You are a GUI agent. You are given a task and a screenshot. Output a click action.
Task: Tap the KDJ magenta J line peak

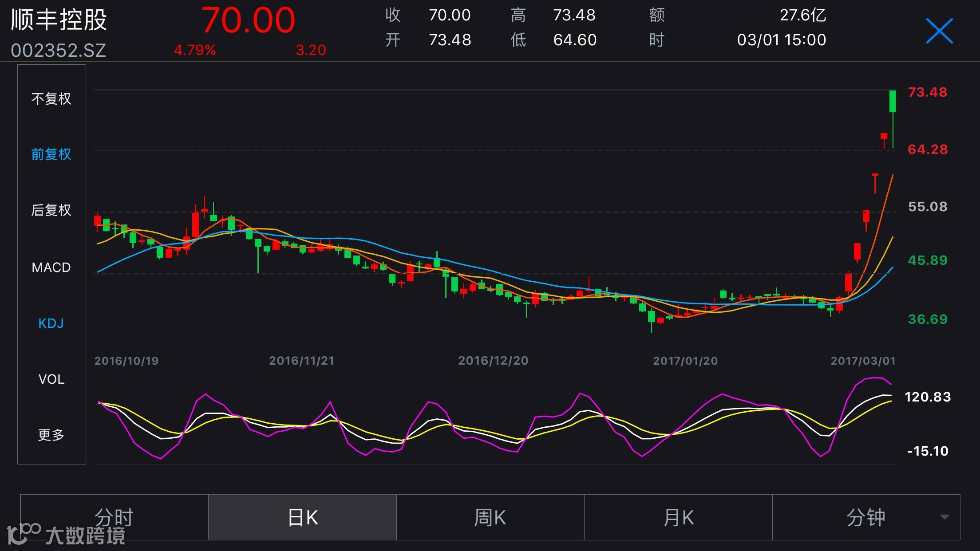(874, 378)
